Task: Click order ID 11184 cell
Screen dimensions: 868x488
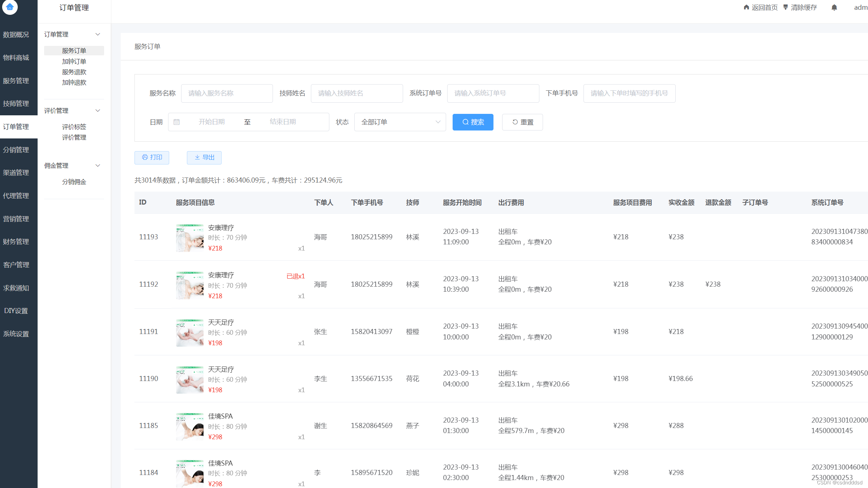Action: pos(149,472)
